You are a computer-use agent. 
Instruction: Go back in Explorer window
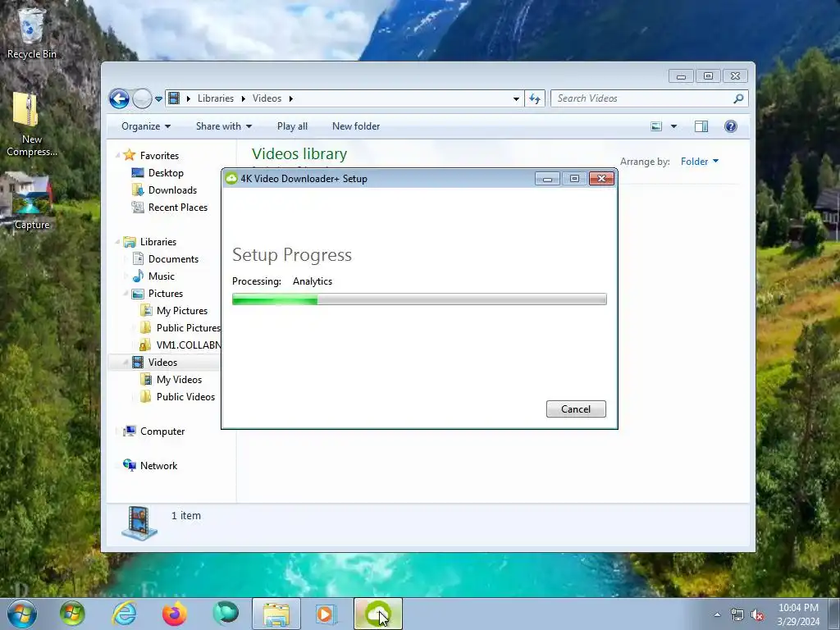coord(119,98)
